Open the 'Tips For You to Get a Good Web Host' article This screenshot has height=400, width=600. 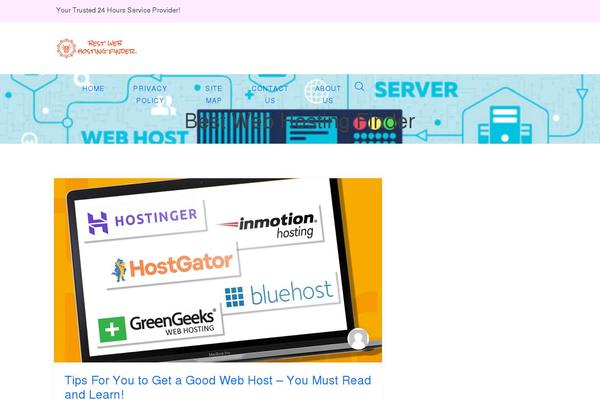tap(218, 387)
